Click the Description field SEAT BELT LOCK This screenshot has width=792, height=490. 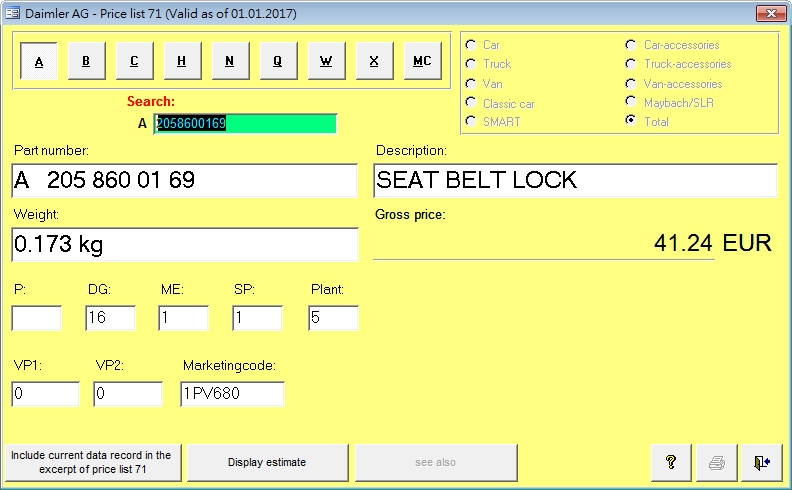(575, 180)
